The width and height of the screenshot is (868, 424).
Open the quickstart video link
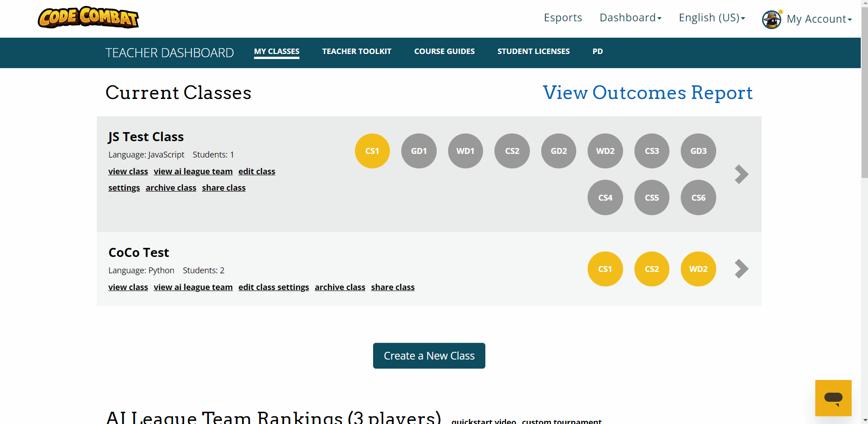coord(484,421)
